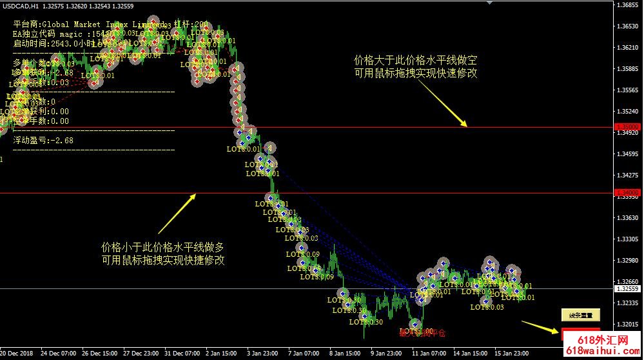The image size is (644, 360).
Task: Click the 11 Jan 07:00 time label
Action: [x=429, y=353]
